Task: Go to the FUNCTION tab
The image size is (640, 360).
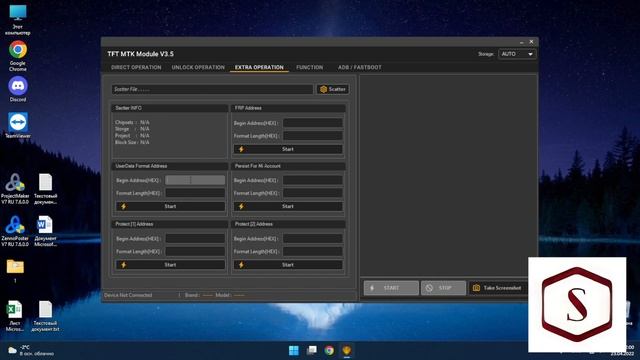Action: [309, 67]
